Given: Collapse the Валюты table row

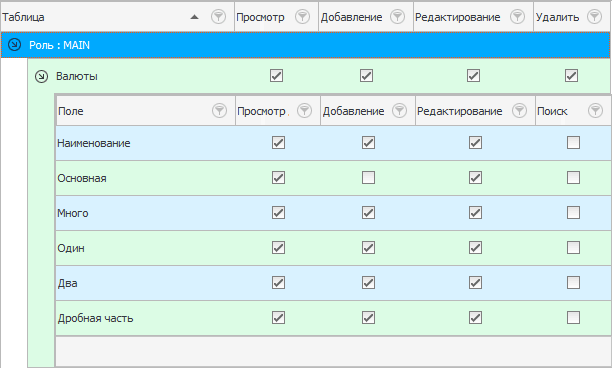Looking at the screenshot, I should point(41,76).
